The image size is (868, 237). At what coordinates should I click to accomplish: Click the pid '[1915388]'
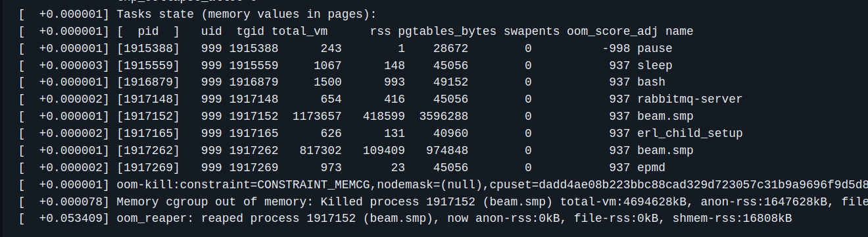pos(148,48)
